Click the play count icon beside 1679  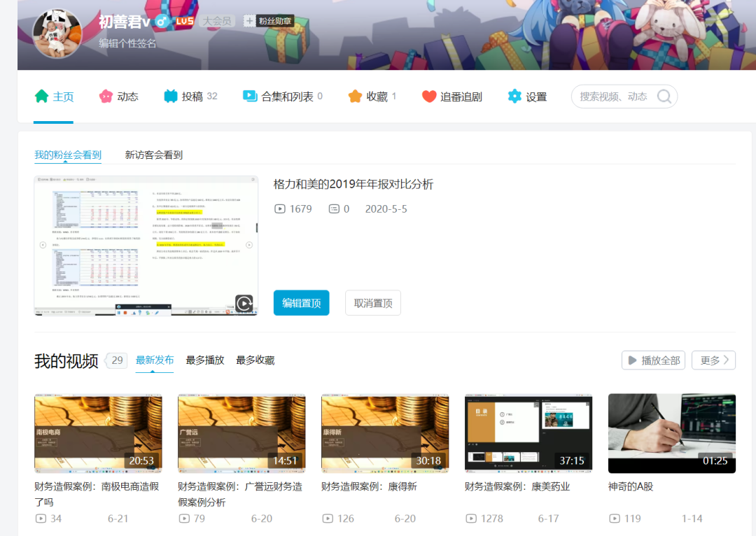[x=279, y=209]
